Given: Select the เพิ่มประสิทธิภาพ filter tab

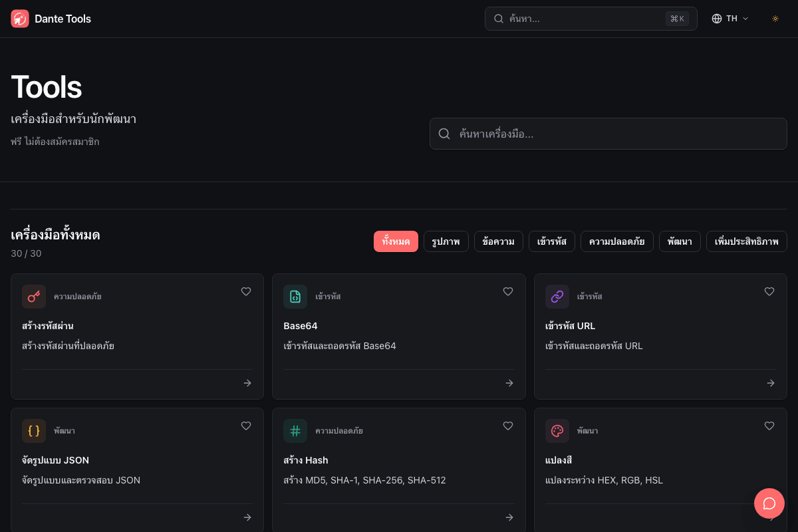Looking at the screenshot, I should point(747,241).
